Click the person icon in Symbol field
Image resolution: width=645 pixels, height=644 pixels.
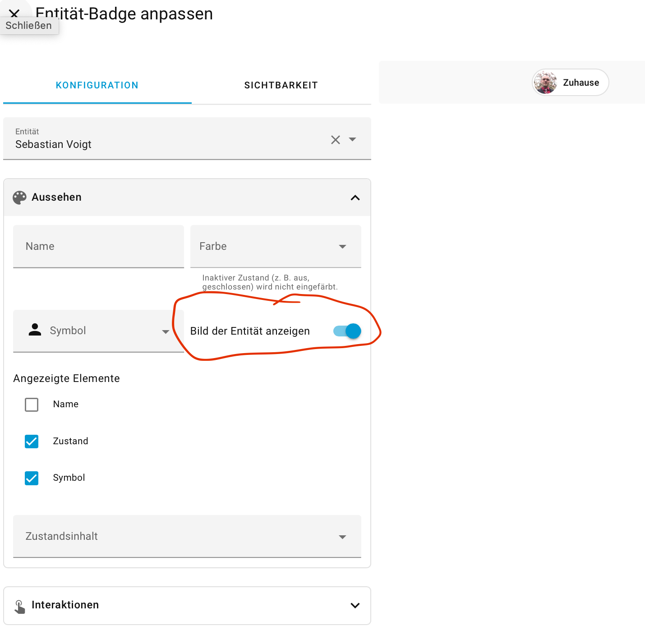pyautogui.click(x=35, y=330)
